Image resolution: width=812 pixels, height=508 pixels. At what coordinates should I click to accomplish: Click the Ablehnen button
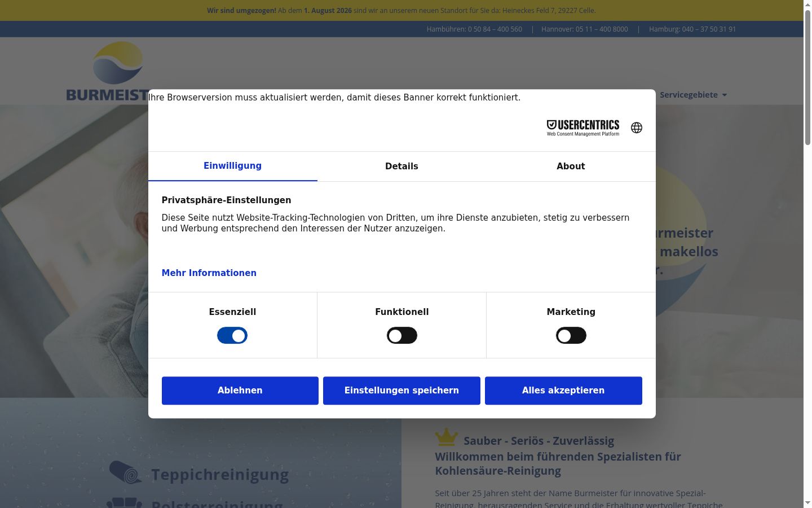(x=240, y=391)
